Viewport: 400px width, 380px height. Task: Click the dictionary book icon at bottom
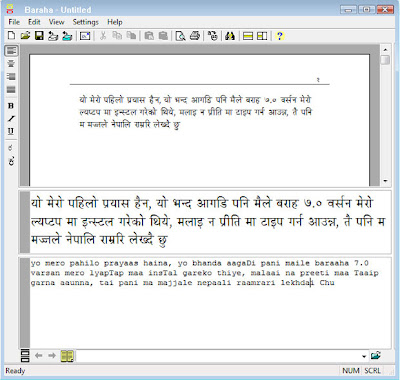tap(67, 356)
